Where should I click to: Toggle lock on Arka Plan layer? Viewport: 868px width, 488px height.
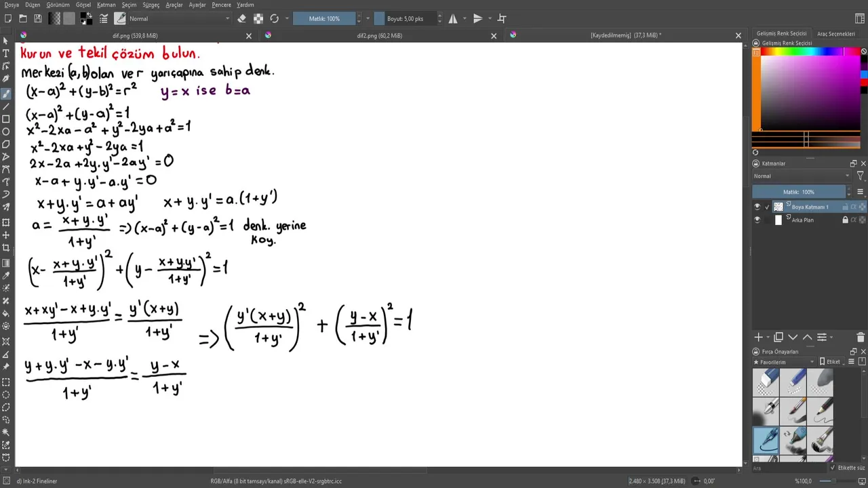[845, 220]
